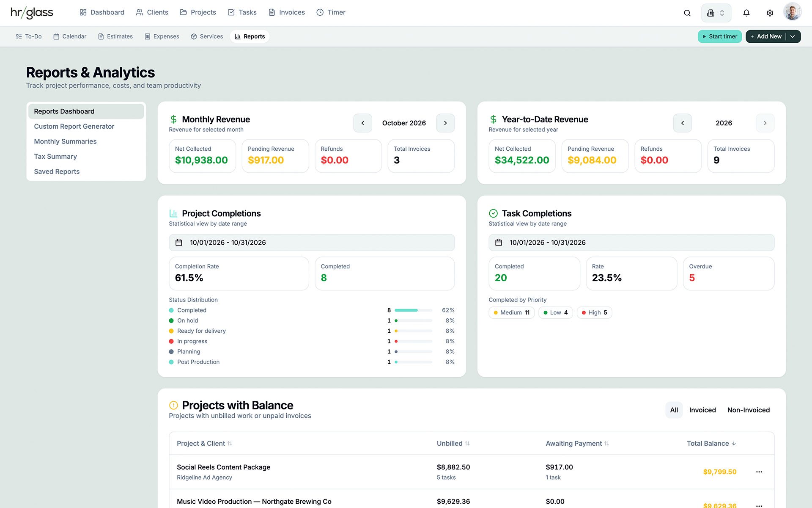Open the search icon in header
The width and height of the screenshot is (812, 508).
point(687,13)
